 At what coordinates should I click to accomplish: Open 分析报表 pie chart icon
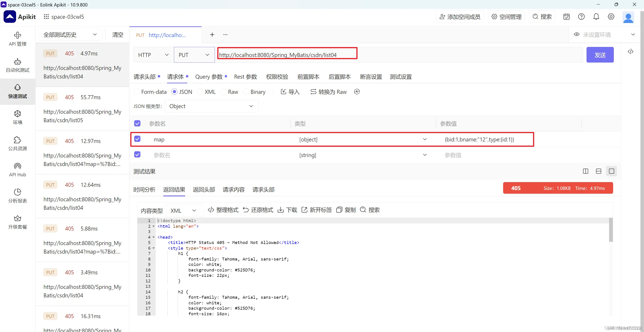click(x=17, y=192)
